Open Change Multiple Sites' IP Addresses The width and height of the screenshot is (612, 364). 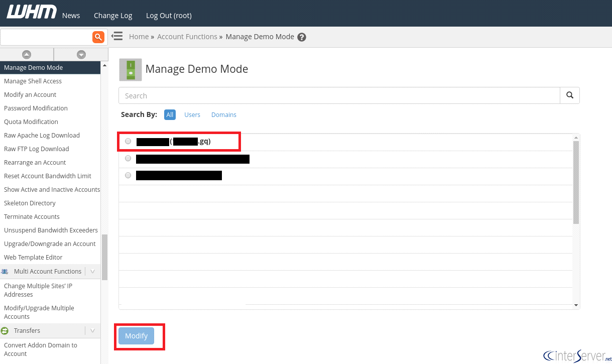click(38, 290)
